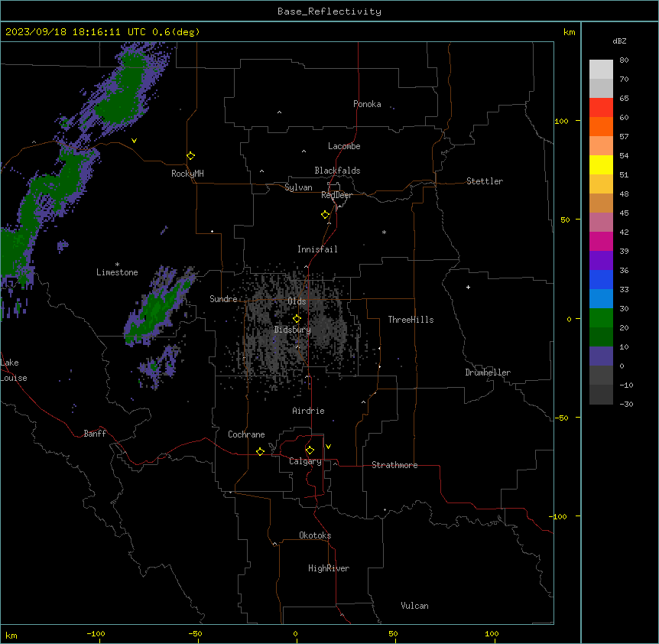Click the white 80 dBZ legend swatch
Screen dimensions: 659x644
point(601,70)
